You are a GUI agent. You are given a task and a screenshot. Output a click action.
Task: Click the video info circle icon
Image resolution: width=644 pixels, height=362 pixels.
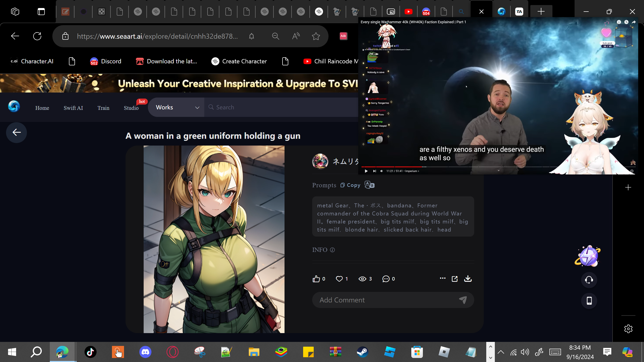[619, 22]
